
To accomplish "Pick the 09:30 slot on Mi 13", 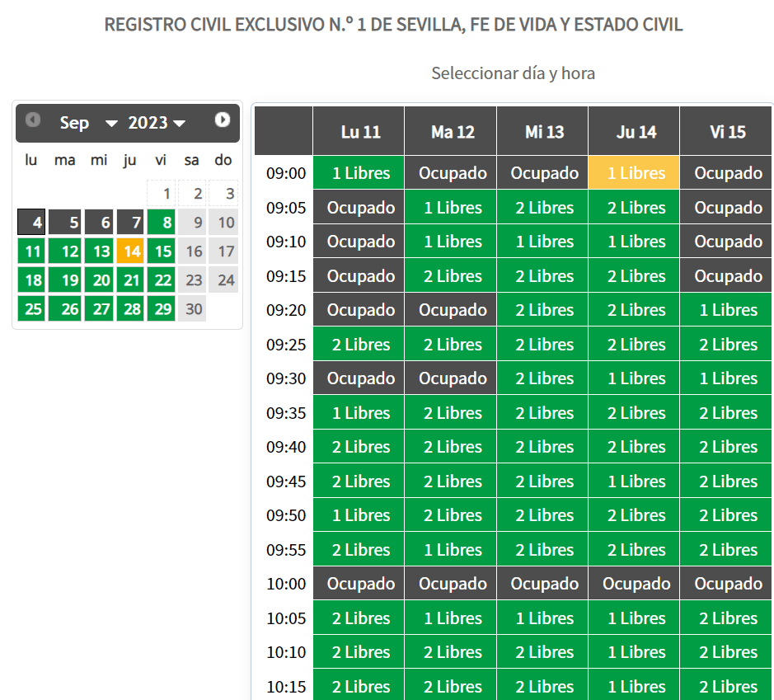I will coord(542,378).
